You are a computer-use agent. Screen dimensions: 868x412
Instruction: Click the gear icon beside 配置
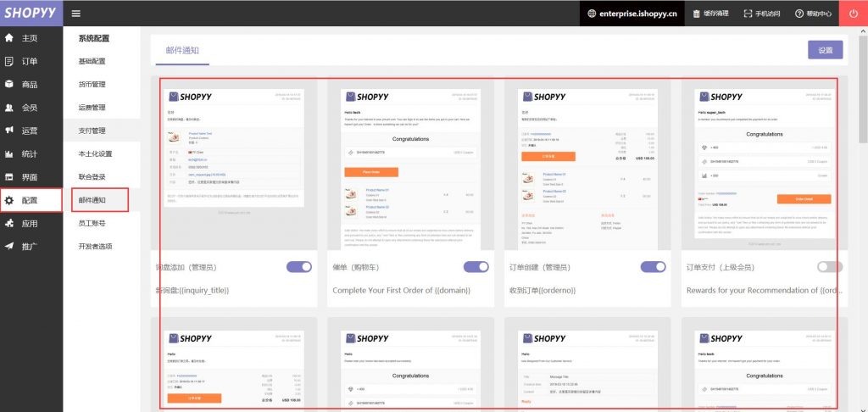8,200
